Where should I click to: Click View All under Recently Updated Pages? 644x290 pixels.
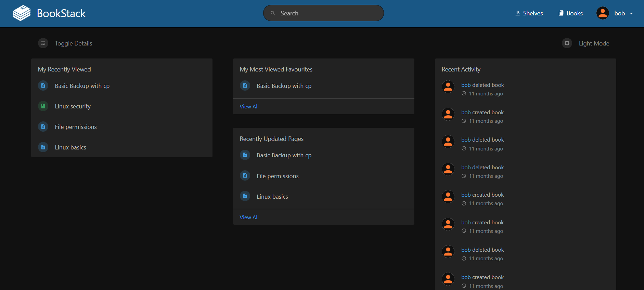(249, 217)
